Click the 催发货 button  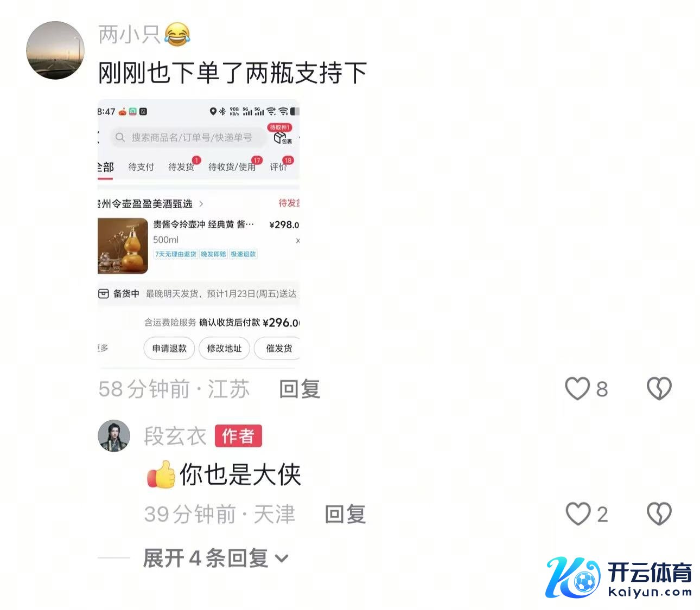pos(277,348)
